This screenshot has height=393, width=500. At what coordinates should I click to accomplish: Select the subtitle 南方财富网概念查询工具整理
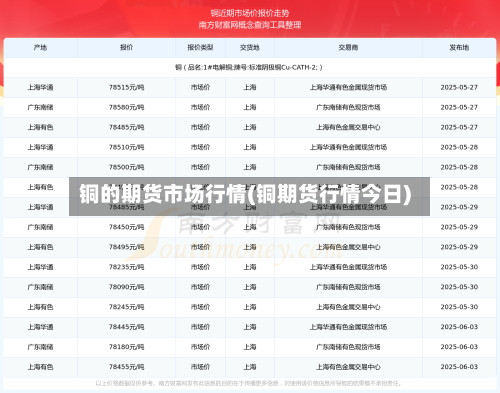tap(250, 25)
